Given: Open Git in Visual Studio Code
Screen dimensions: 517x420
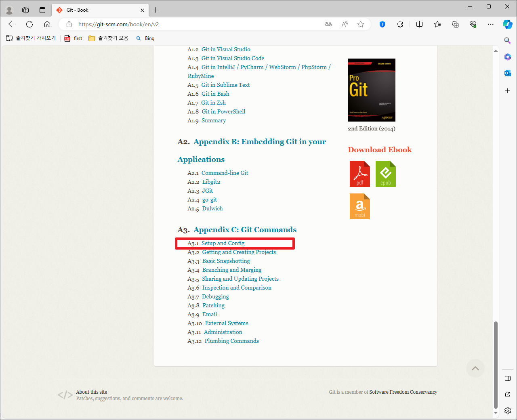Looking at the screenshot, I should click(233, 59).
